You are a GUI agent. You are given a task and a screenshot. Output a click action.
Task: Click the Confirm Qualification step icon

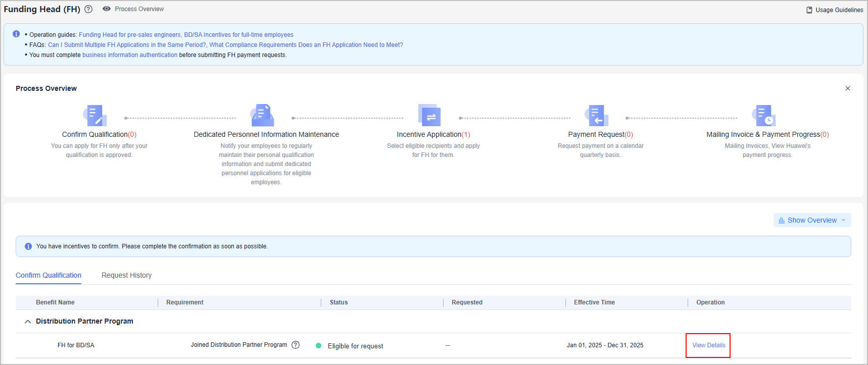pyautogui.click(x=95, y=116)
